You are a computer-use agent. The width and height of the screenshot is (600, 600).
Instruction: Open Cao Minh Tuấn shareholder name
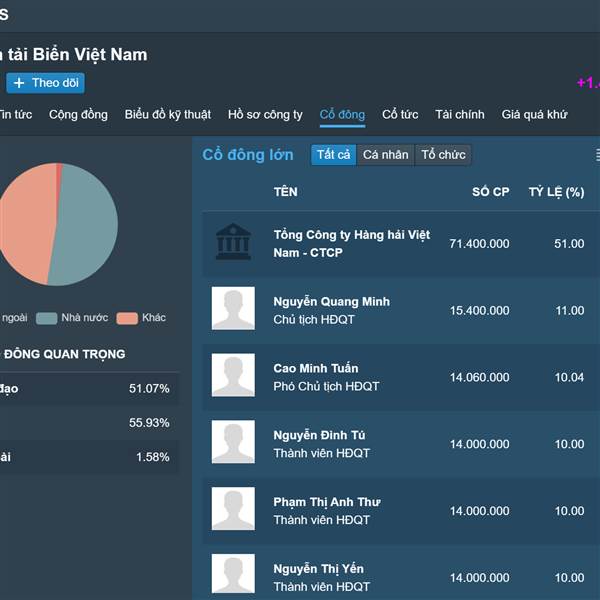[316, 368]
